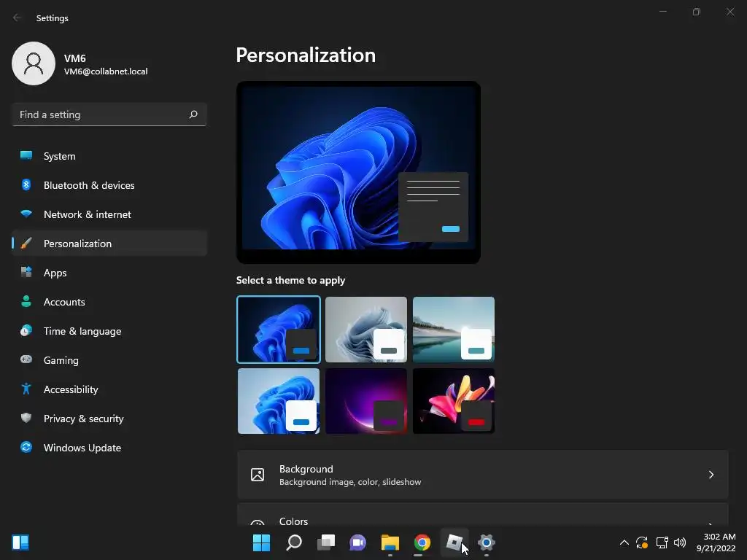Screen dimensions: 747x560
Task: Open the Widgets panel icon
Action: (x=20, y=542)
